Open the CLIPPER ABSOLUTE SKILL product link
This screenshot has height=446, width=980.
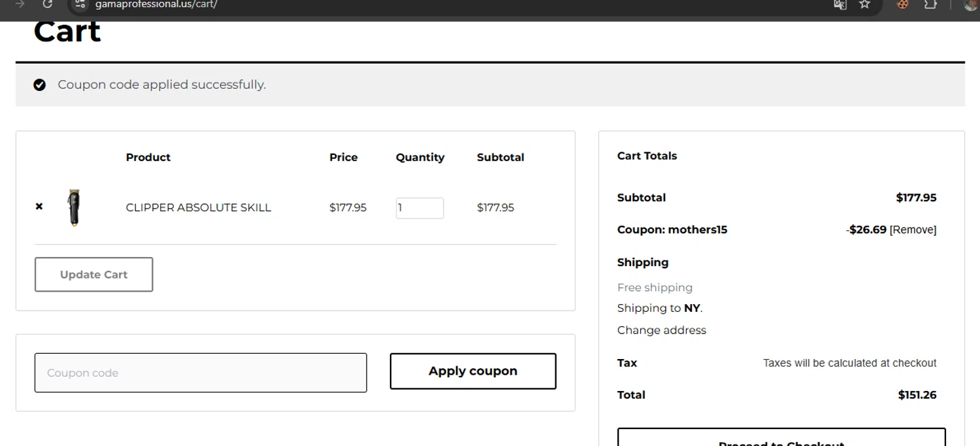point(199,207)
